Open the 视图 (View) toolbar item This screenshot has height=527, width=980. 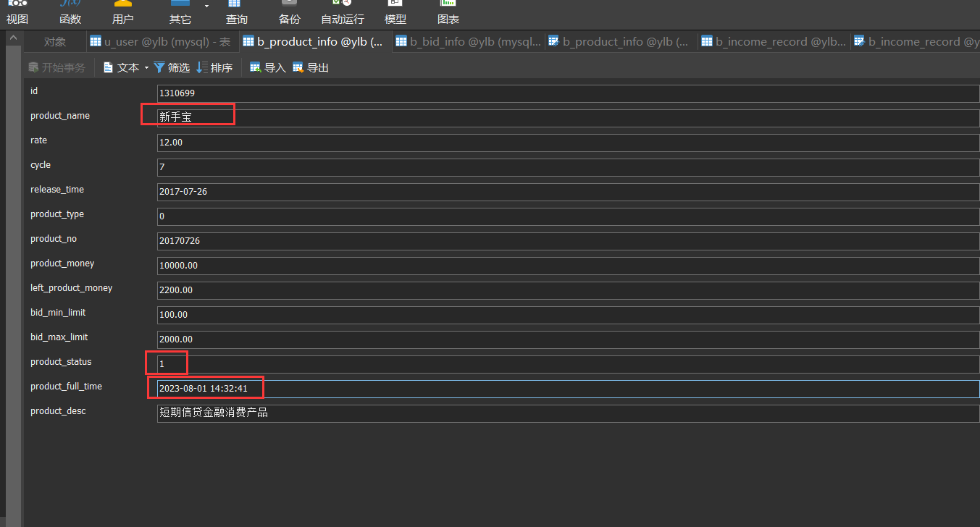(17, 13)
